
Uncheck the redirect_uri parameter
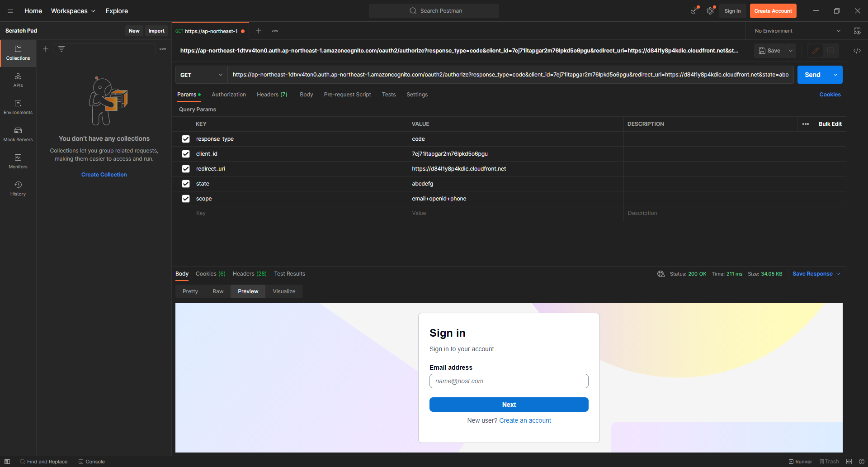pyautogui.click(x=186, y=169)
